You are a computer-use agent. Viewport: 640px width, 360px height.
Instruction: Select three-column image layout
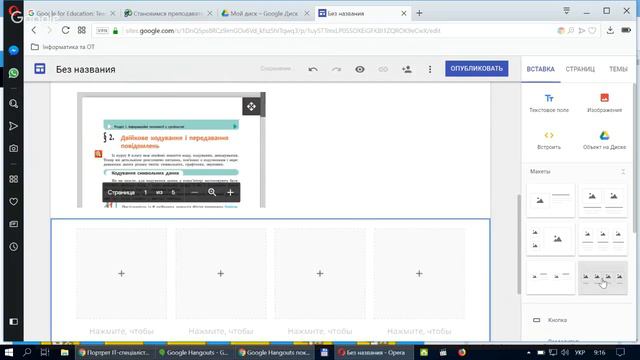603,239
